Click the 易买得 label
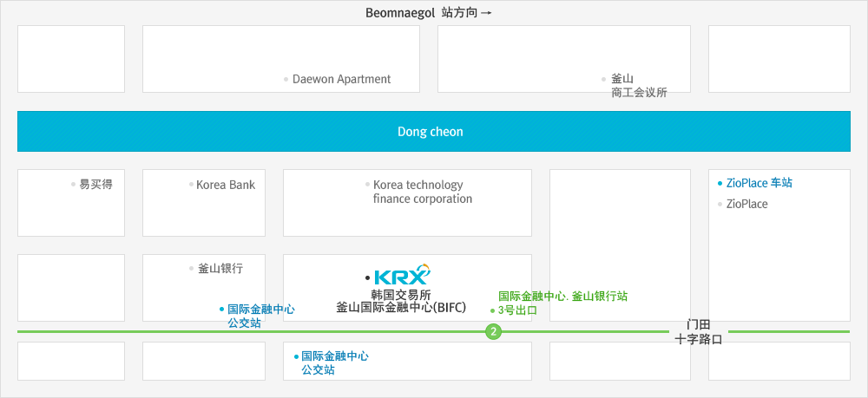The height and width of the screenshot is (398, 868). coord(95,185)
